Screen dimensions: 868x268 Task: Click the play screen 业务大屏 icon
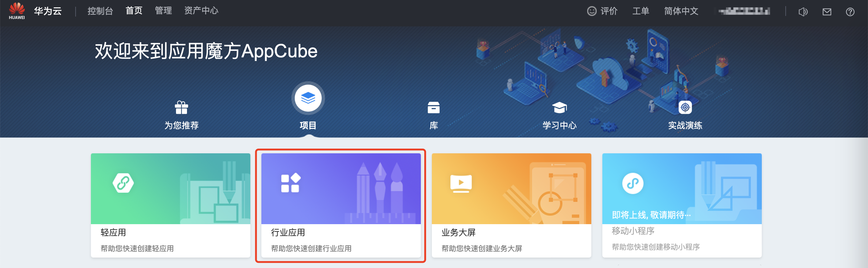pyautogui.click(x=461, y=183)
